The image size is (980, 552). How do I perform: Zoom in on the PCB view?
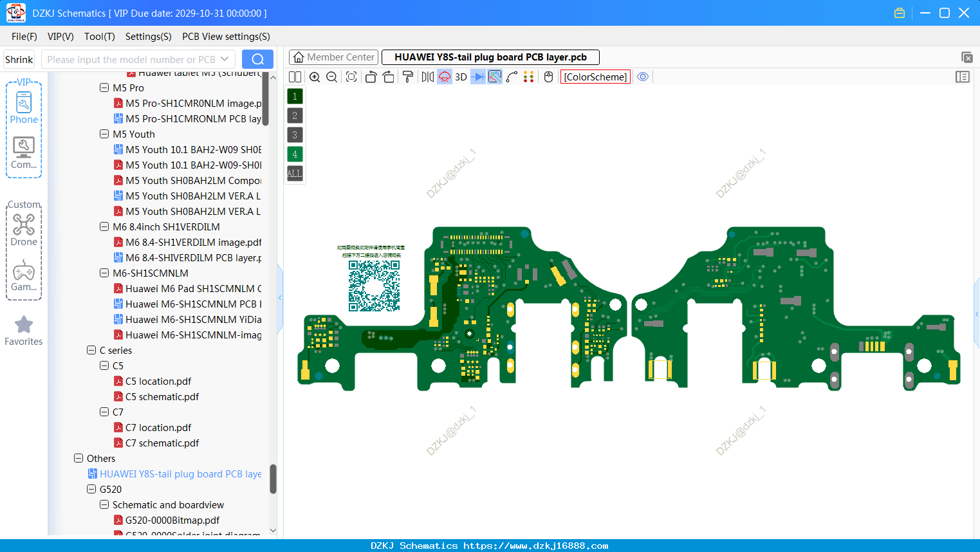(315, 77)
